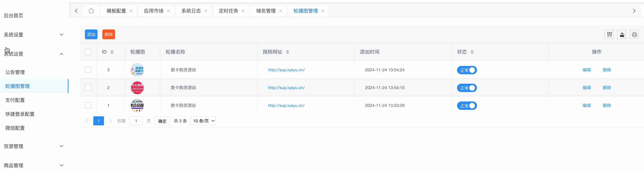Open the column filter grid icon
This screenshot has height=174, width=644.
[x=609, y=35]
